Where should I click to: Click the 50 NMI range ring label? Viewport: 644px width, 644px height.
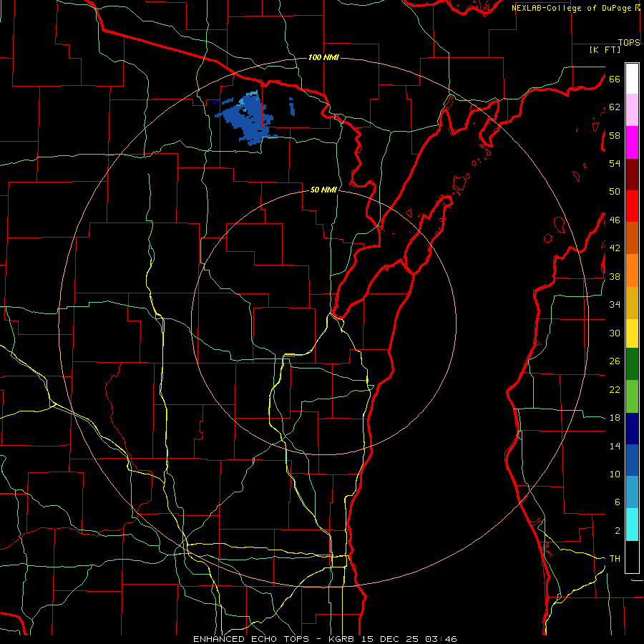point(323,190)
